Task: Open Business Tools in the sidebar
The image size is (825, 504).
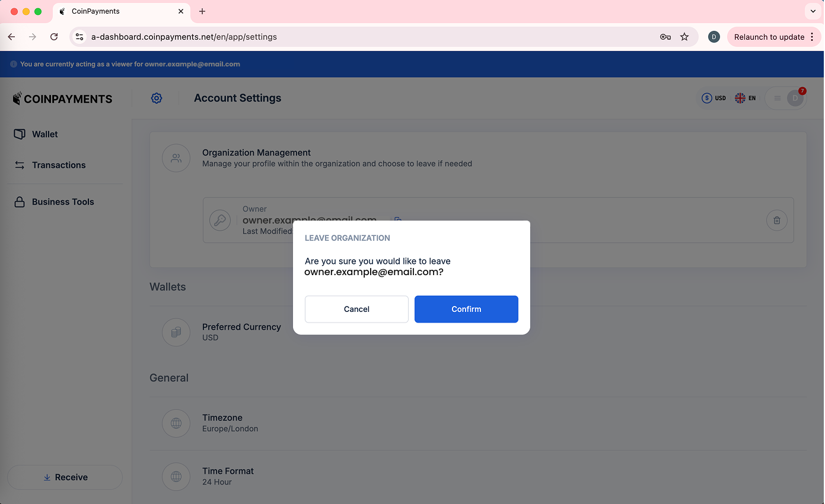Action: pos(62,202)
